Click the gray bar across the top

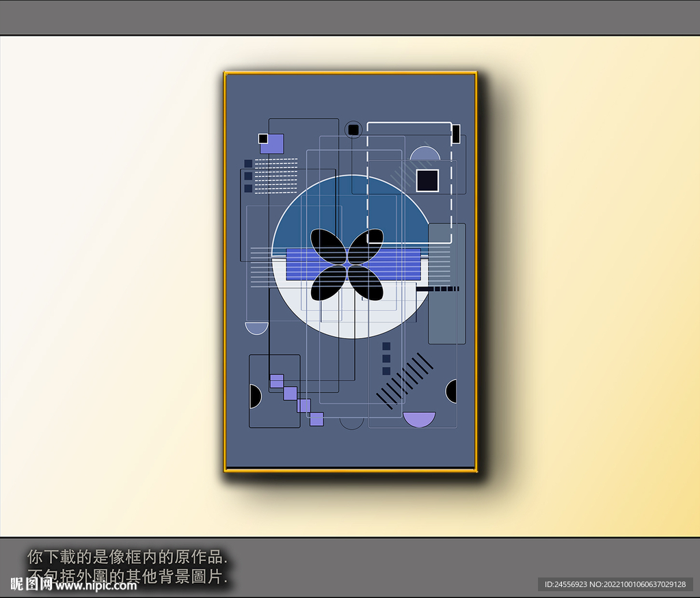(350, 17)
